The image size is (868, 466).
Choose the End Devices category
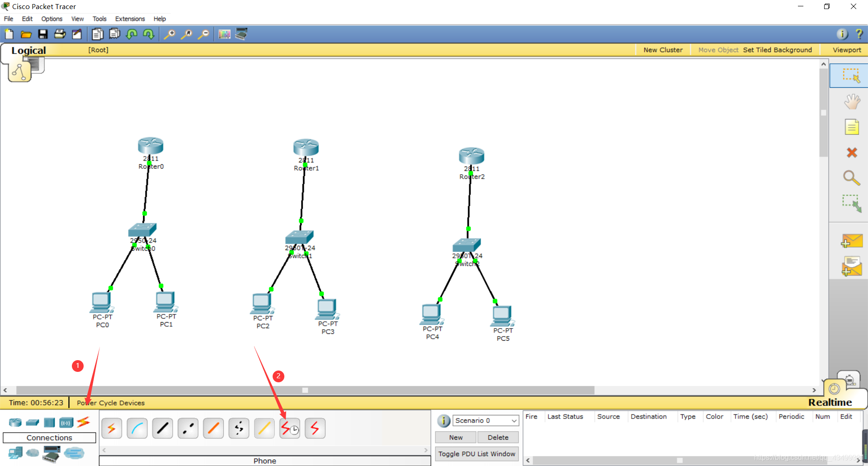[x=15, y=453]
